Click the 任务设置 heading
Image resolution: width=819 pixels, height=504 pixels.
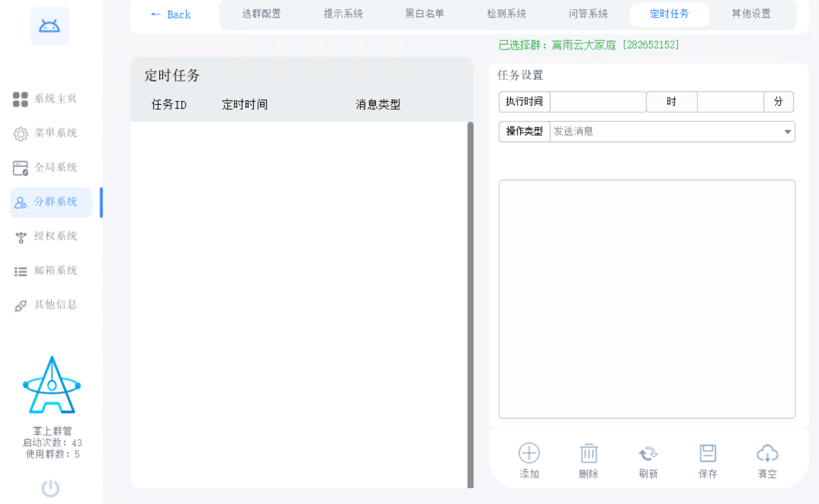point(520,76)
